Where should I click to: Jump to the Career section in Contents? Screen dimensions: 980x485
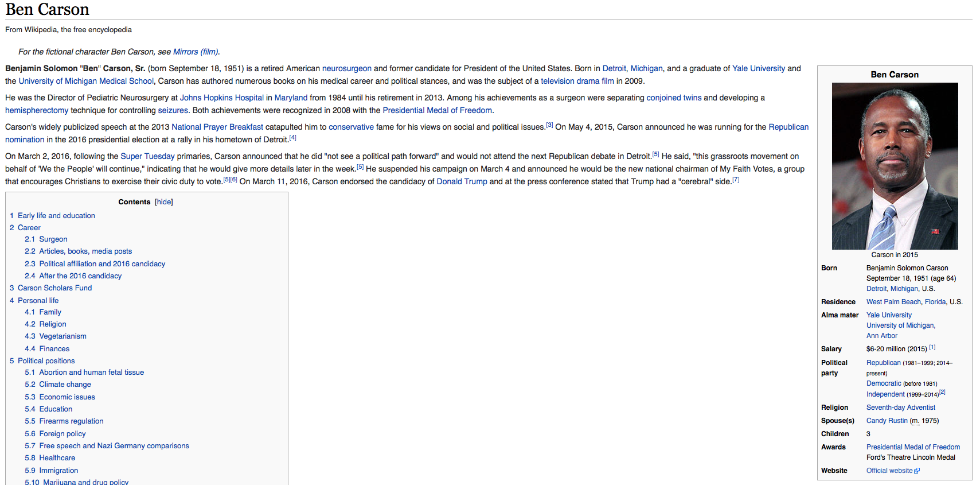point(29,228)
